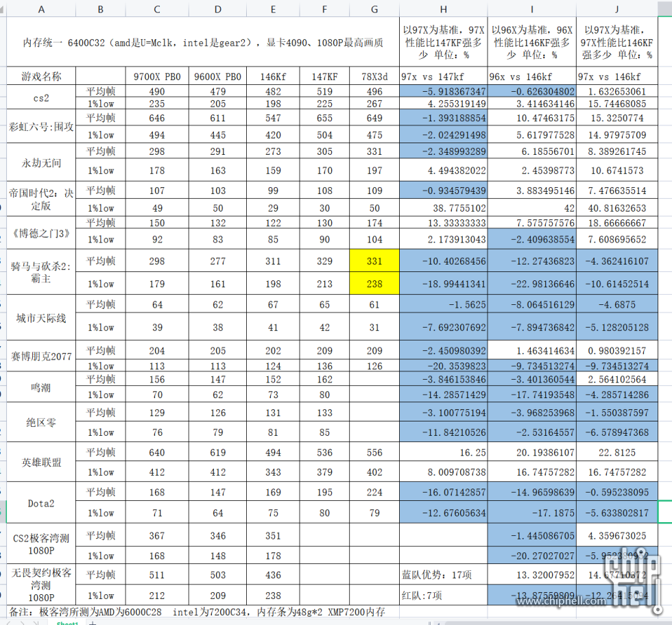Select cell with value 22.8125
Screen dimensions: 672x625
(616, 452)
